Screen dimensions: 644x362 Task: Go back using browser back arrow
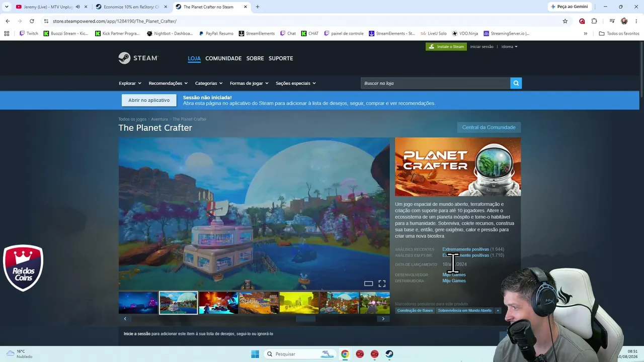[x=8, y=21]
